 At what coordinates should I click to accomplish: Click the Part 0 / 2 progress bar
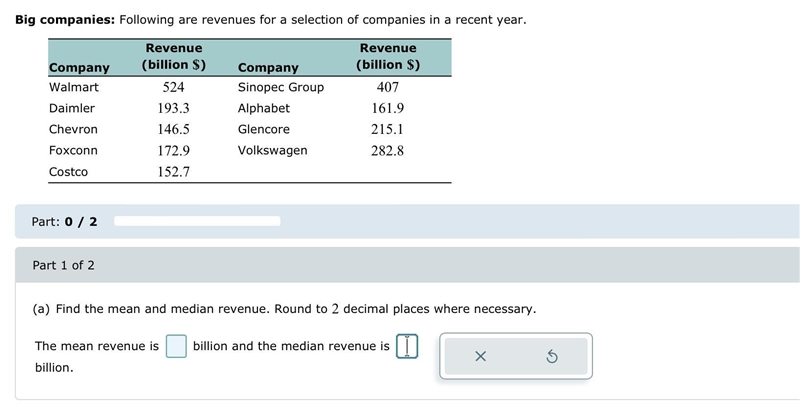197,221
